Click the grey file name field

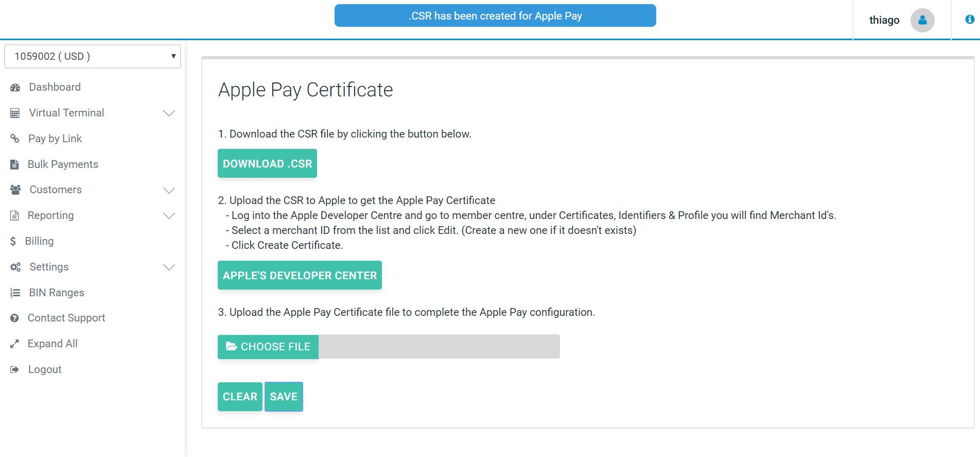tap(439, 347)
